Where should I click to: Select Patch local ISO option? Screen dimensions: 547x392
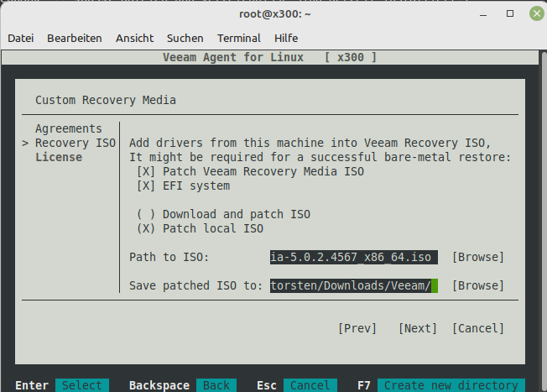click(200, 228)
